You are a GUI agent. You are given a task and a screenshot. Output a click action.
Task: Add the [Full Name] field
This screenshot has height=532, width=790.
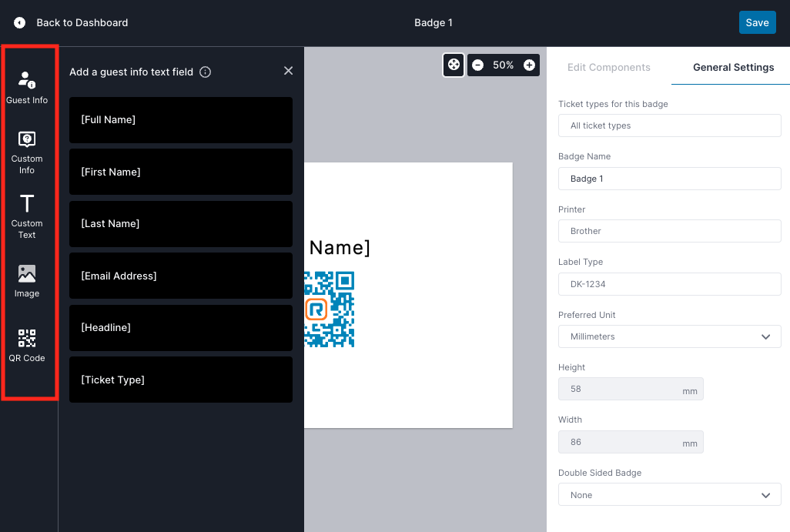[181, 120]
